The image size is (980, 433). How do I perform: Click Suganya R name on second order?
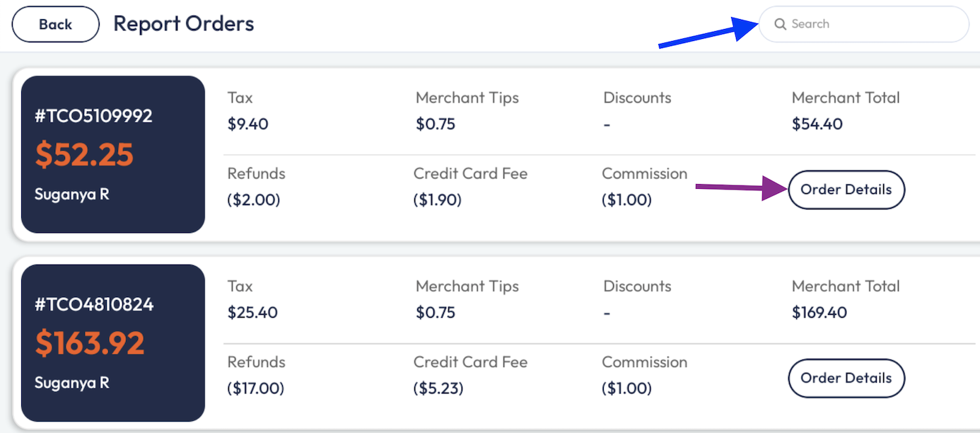71,383
